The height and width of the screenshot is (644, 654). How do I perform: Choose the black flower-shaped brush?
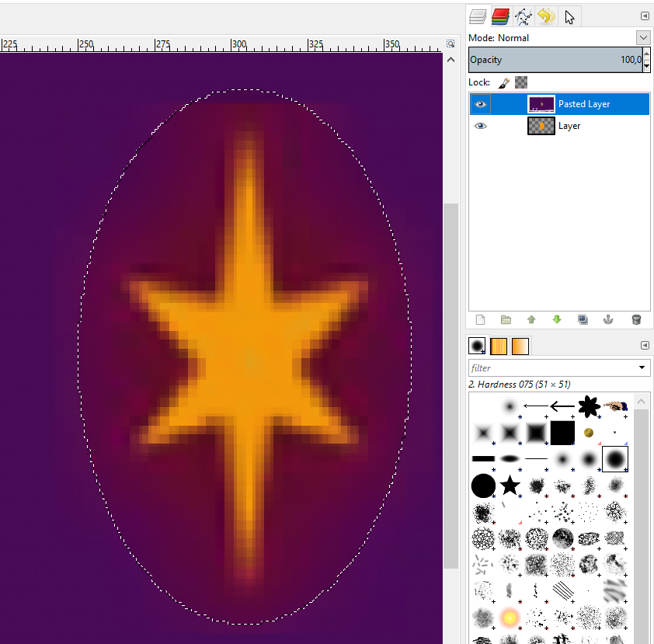point(589,406)
